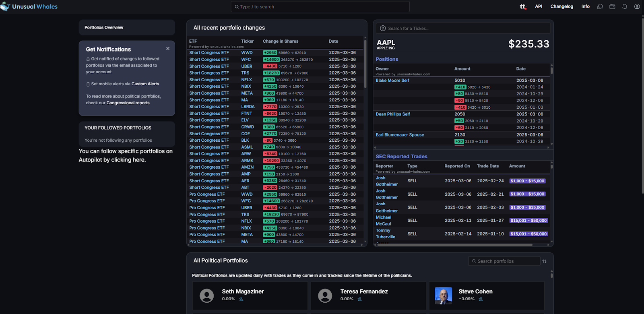Click the SEC Reported Trades heading
The height and width of the screenshot is (314, 644).
[401, 157]
